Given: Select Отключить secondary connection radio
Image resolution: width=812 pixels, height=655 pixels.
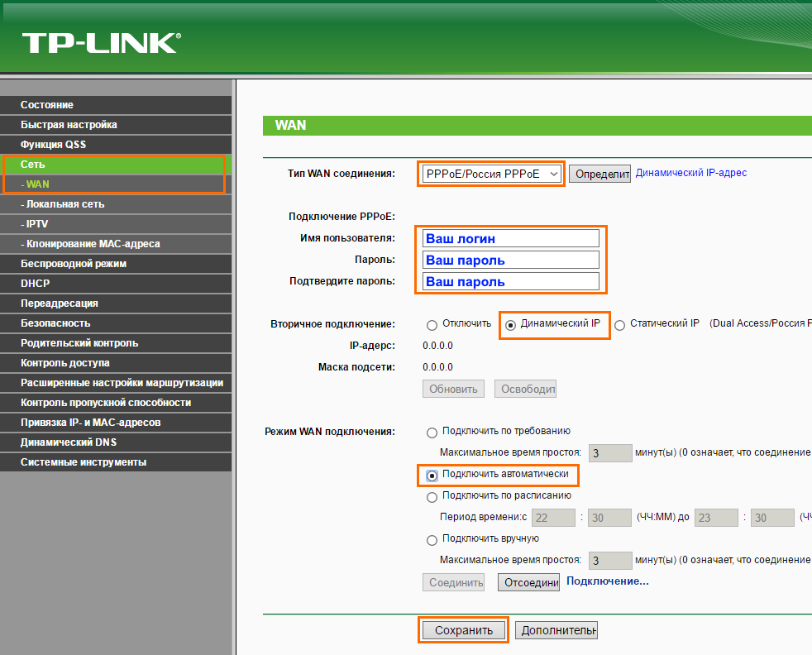Looking at the screenshot, I should pyautogui.click(x=432, y=325).
